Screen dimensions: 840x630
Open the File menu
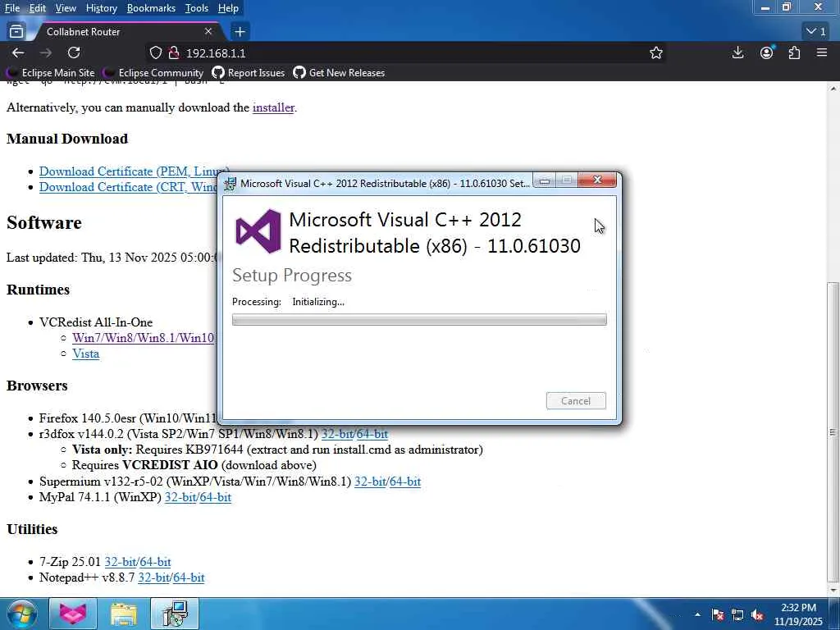pyautogui.click(x=11, y=8)
